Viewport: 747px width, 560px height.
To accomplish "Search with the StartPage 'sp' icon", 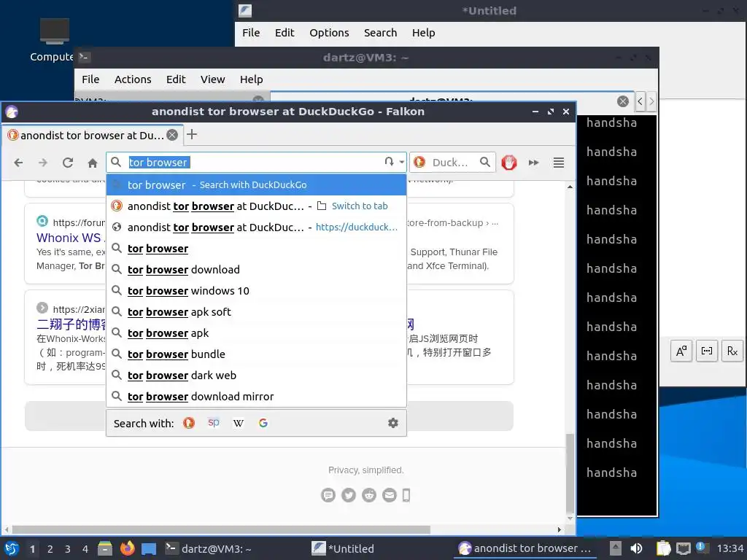I will [x=214, y=422].
